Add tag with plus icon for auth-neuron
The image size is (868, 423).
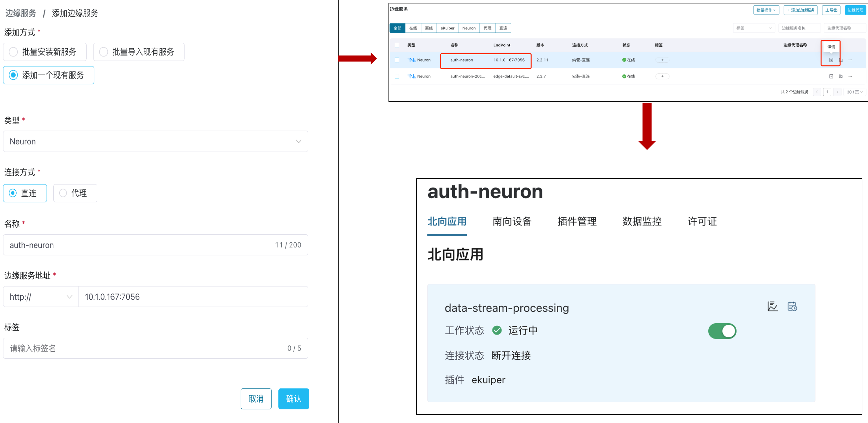pos(662,60)
